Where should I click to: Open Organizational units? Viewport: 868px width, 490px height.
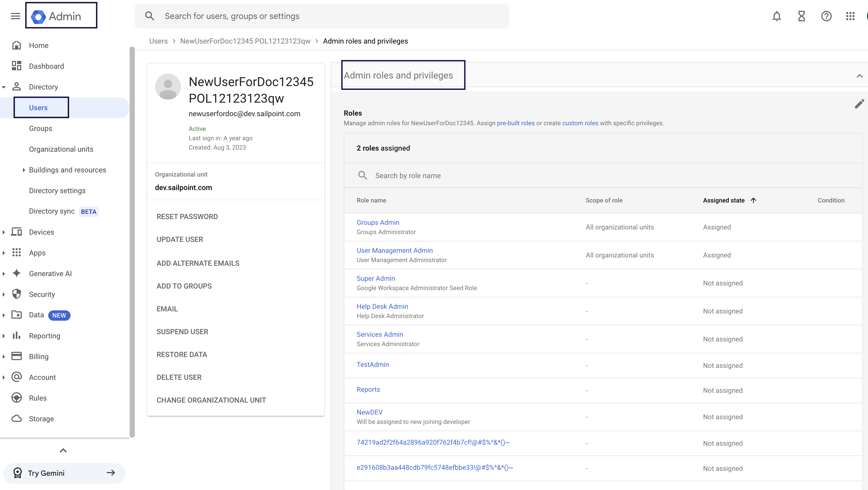pyautogui.click(x=61, y=149)
